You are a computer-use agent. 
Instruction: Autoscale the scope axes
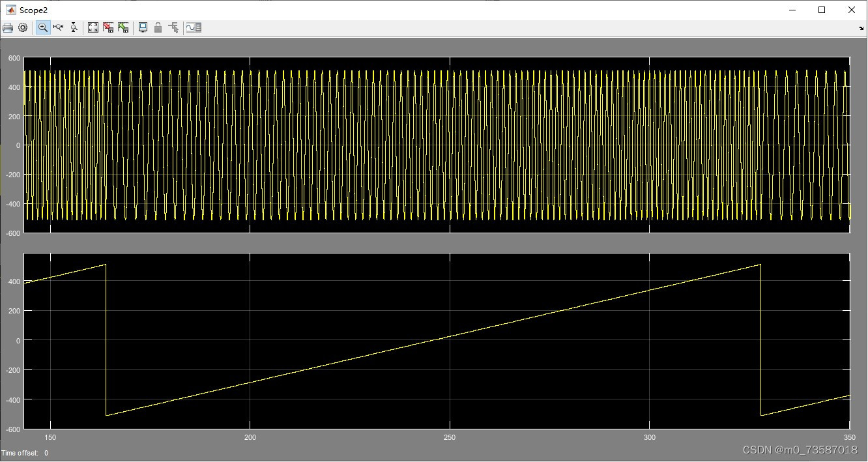(x=93, y=27)
